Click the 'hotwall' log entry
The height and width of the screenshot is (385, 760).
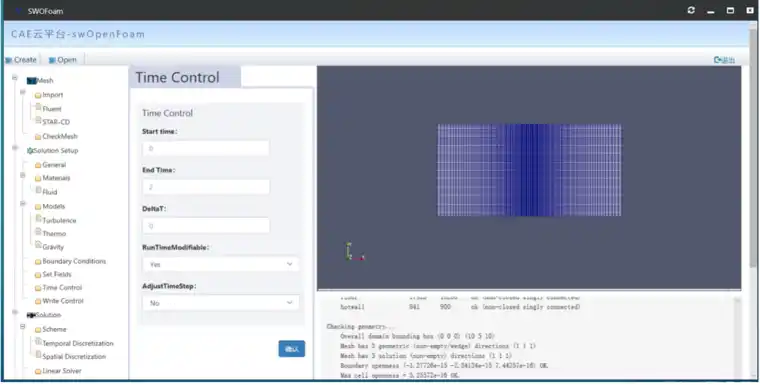point(352,307)
